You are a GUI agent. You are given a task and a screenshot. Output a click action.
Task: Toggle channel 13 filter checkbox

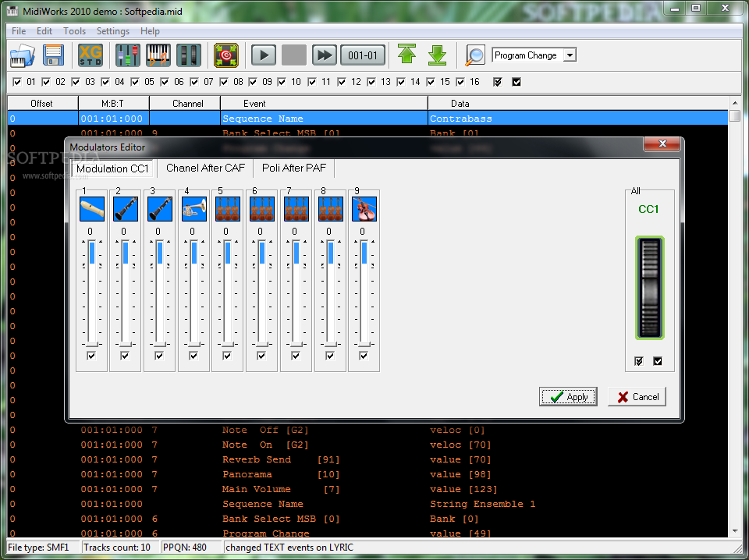[371, 82]
